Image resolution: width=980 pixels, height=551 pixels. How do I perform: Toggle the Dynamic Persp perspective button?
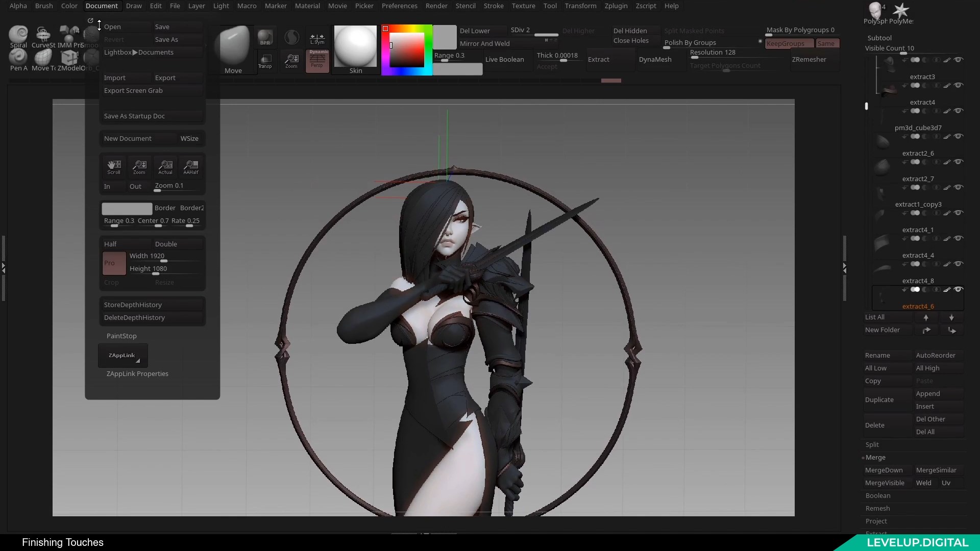coord(317,61)
